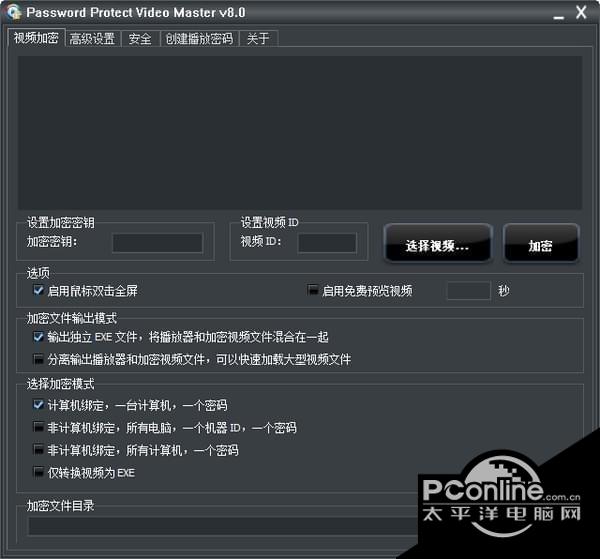This screenshot has height=559, width=600.
Task: Enable 分离输出播放器和加密视频文件 checkbox
Action: point(38,359)
